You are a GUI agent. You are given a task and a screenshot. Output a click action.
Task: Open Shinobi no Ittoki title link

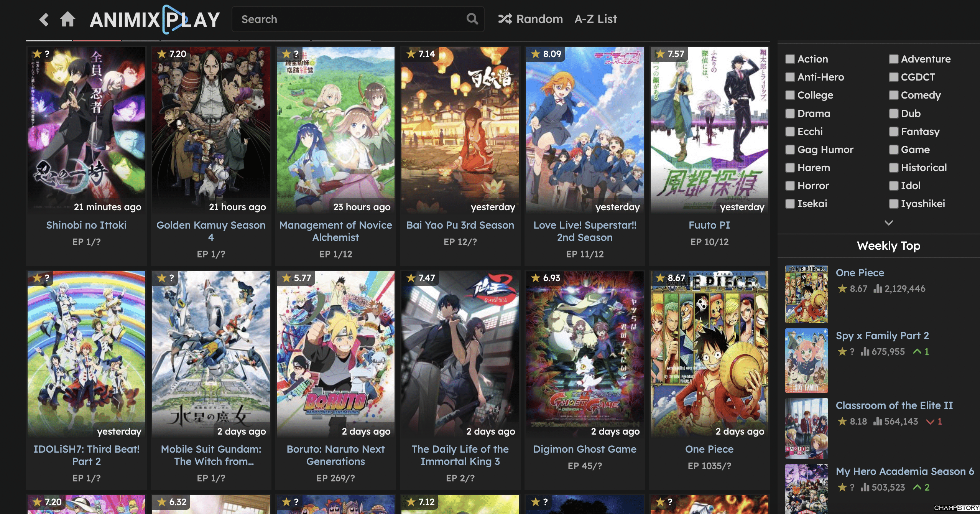[x=86, y=225]
